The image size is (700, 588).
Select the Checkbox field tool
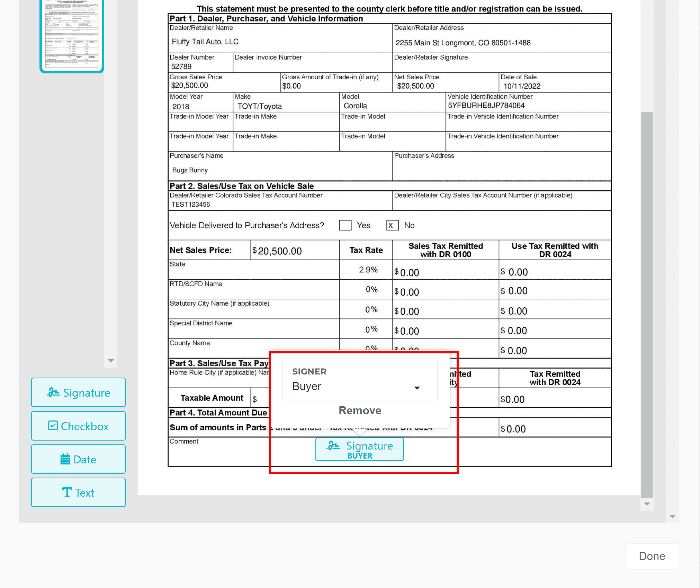pyautogui.click(x=78, y=426)
